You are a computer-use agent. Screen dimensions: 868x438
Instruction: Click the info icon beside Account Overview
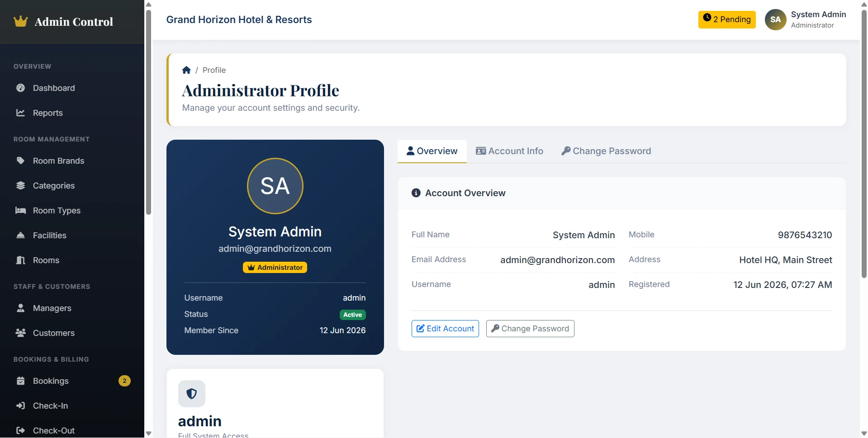[416, 193]
